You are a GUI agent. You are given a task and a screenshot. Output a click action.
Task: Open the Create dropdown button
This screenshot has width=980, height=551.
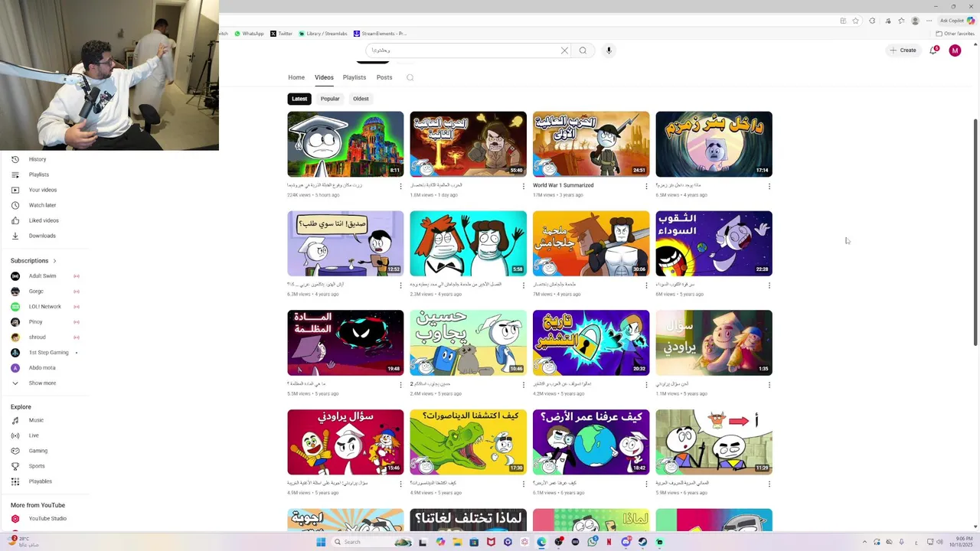(903, 51)
